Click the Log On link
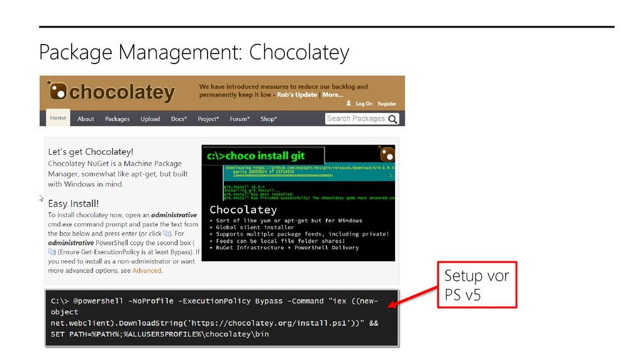This screenshot has height=362, width=644. [x=364, y=104]
